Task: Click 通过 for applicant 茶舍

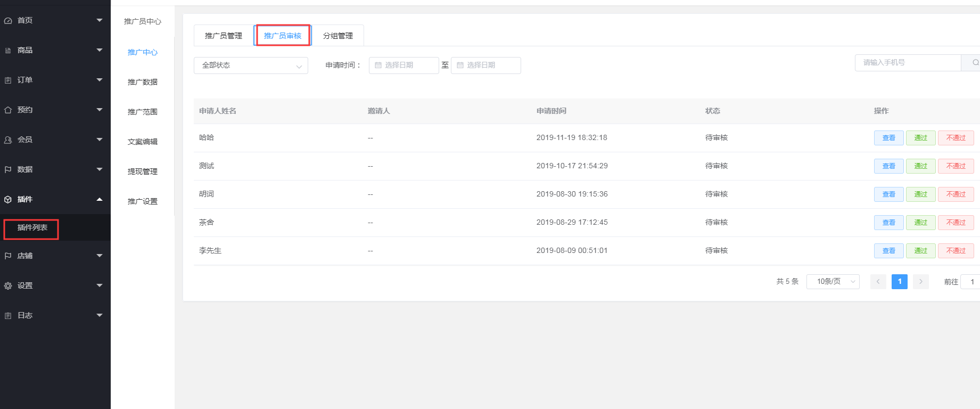Action: click(921, 223)
